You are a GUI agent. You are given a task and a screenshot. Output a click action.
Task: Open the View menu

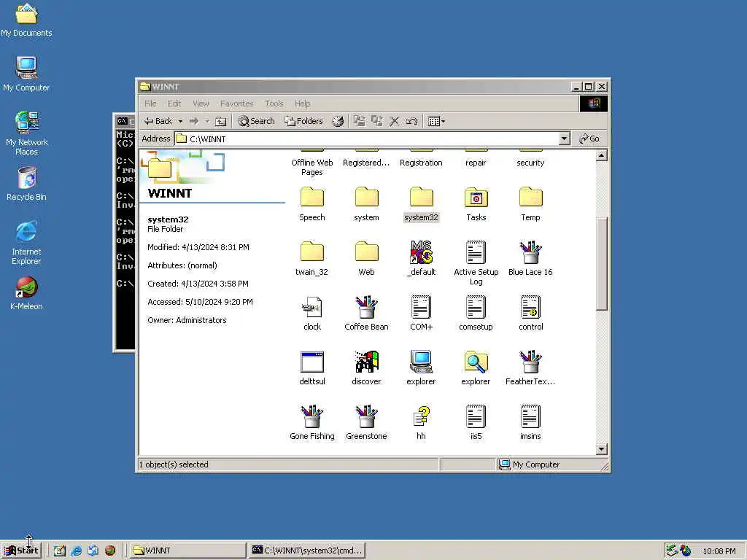[x=201, y=104]
